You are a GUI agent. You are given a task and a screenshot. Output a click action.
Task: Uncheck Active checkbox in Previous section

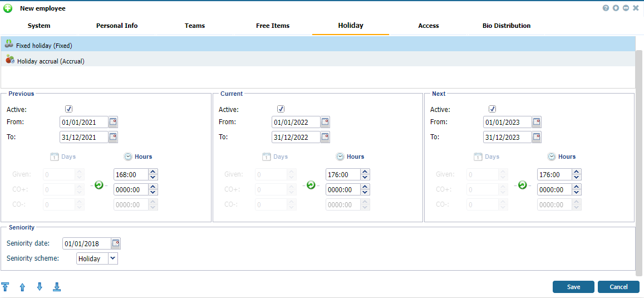(69, 109)
